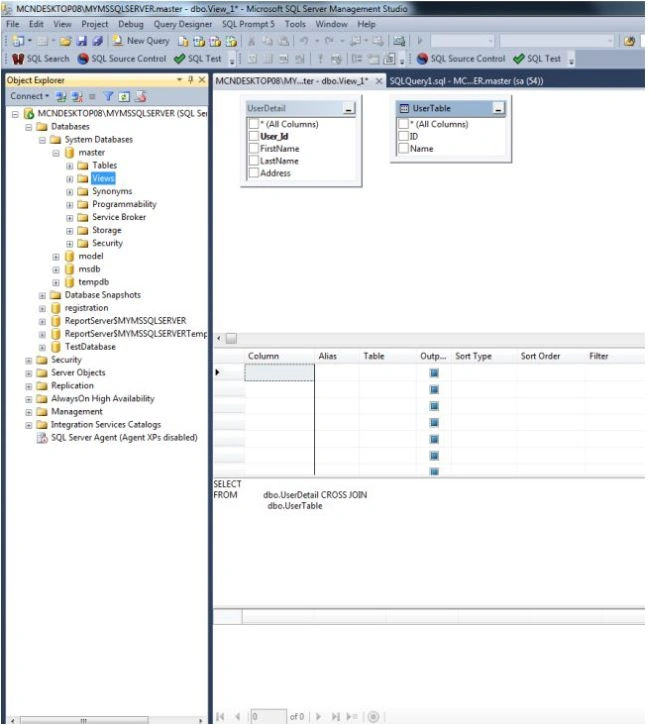
Task: Click the Save floppy disk icon
Action: 82,41
